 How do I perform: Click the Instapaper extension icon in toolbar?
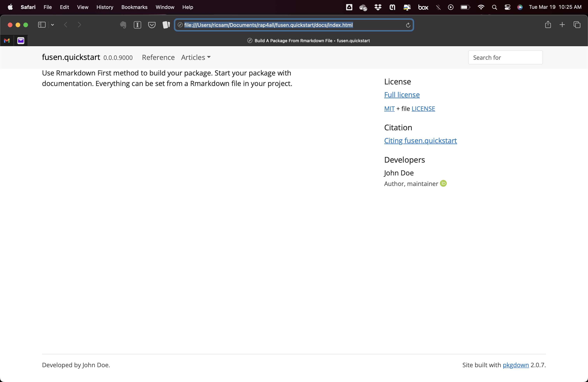pos(137,25)
